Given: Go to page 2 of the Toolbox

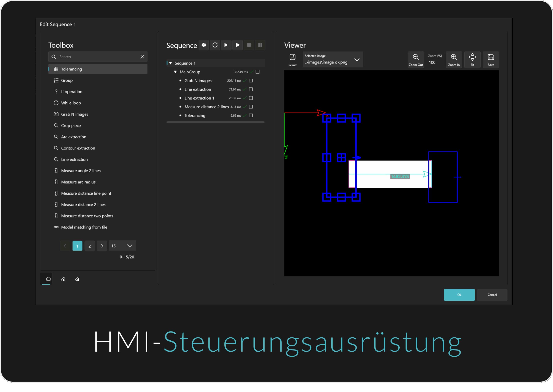Looking at the screenshot, I should (90, 246).
